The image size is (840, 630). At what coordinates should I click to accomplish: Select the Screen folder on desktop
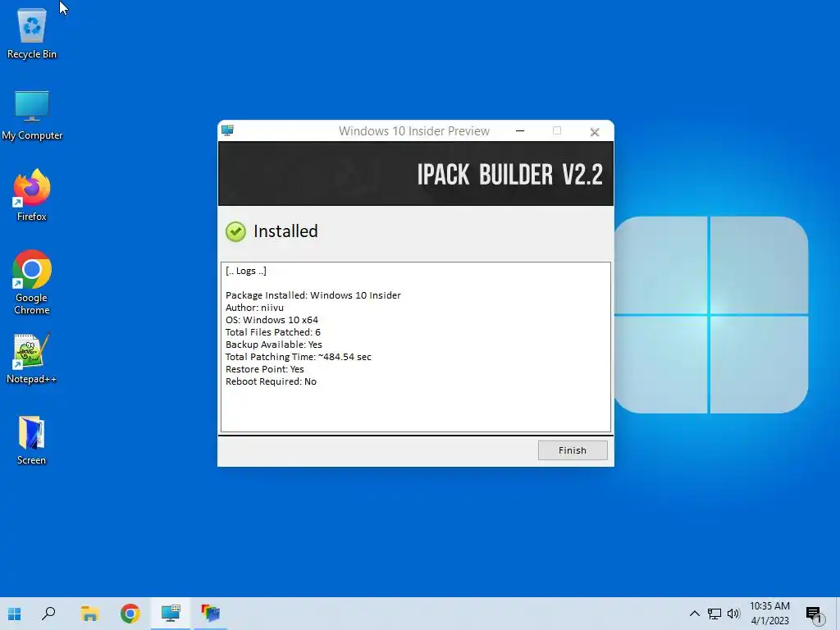[x=32, y=441]
